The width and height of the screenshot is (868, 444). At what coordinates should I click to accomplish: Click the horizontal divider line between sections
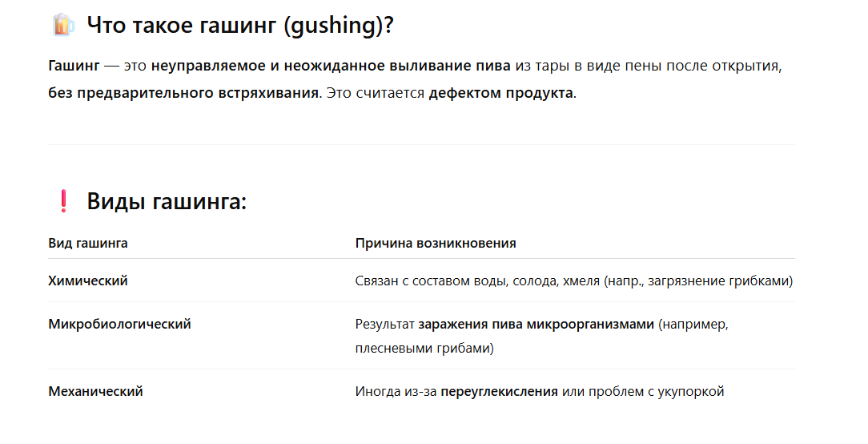coord(422,145)
